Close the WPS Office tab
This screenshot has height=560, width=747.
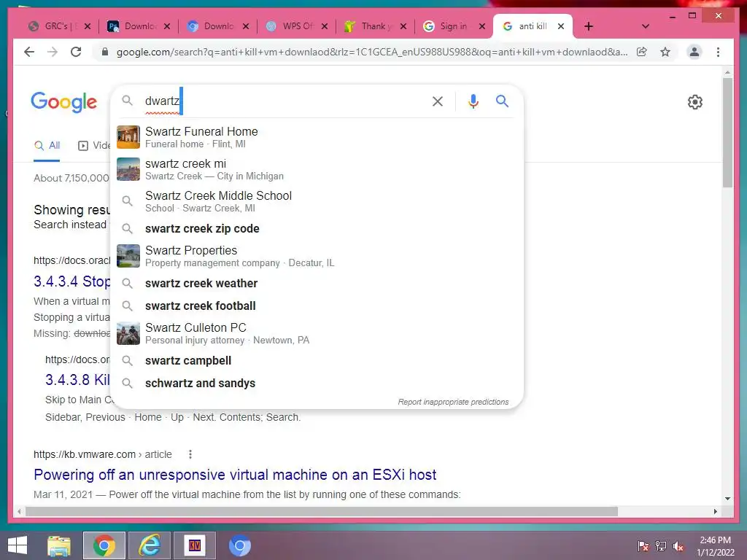click(x=325, y=26)
